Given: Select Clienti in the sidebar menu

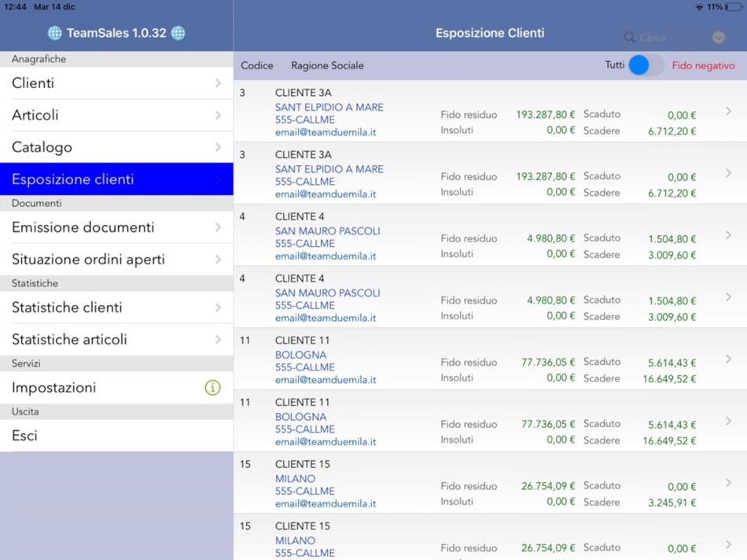Looking at the screenshot, I should coord(116,83).
